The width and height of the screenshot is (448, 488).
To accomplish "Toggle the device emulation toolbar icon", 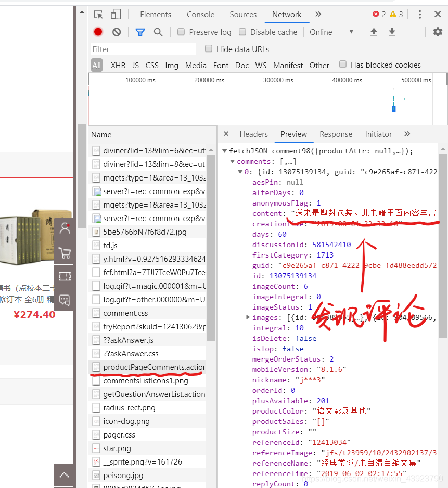I will pos(116,14).
